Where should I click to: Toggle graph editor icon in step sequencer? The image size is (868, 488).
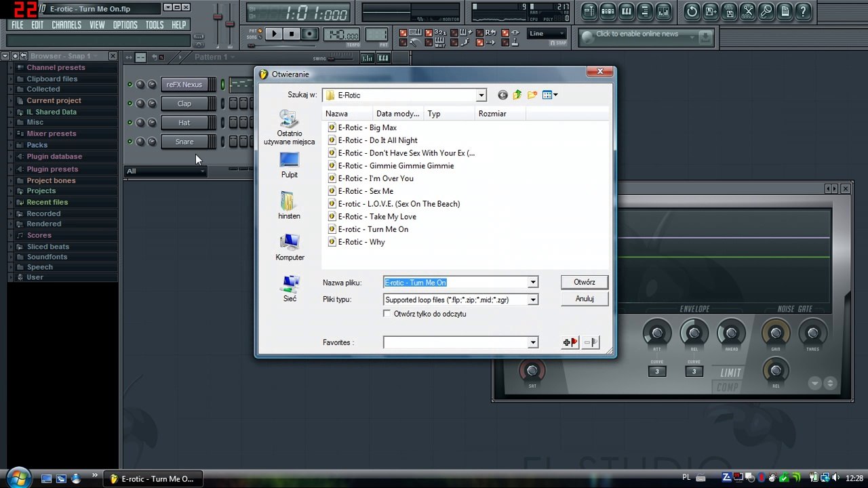(369, 58)
